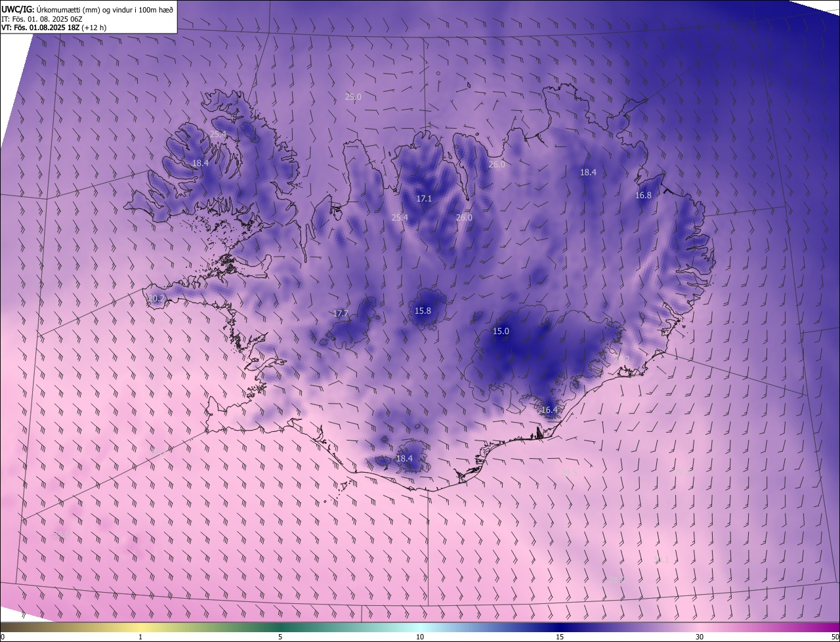Click the '50' label on the color scale
Image resolution: width=840 pixels, height=642 pixels.
coord(835,637)
